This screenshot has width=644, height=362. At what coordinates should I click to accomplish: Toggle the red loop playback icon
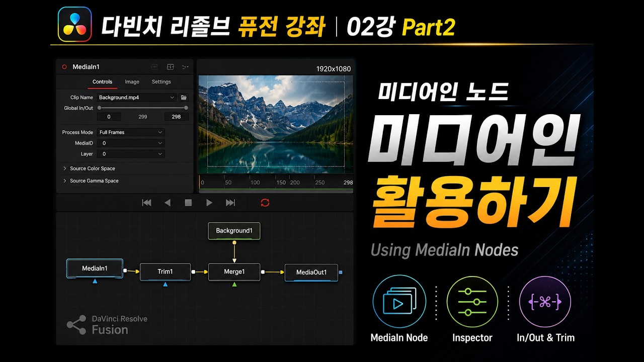point(265,203)
